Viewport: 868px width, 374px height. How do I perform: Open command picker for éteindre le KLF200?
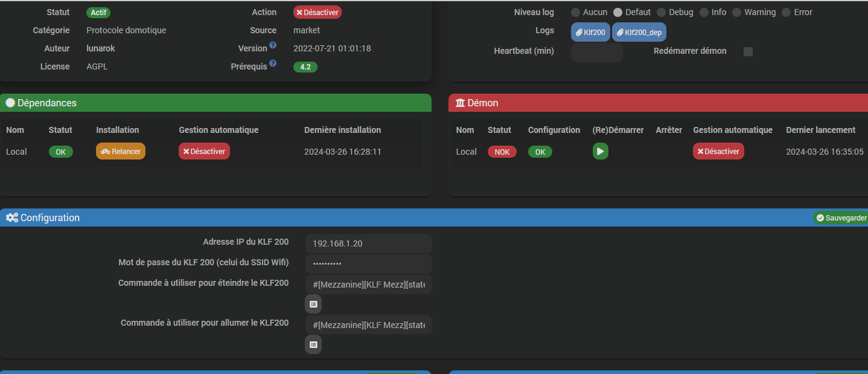313,304
